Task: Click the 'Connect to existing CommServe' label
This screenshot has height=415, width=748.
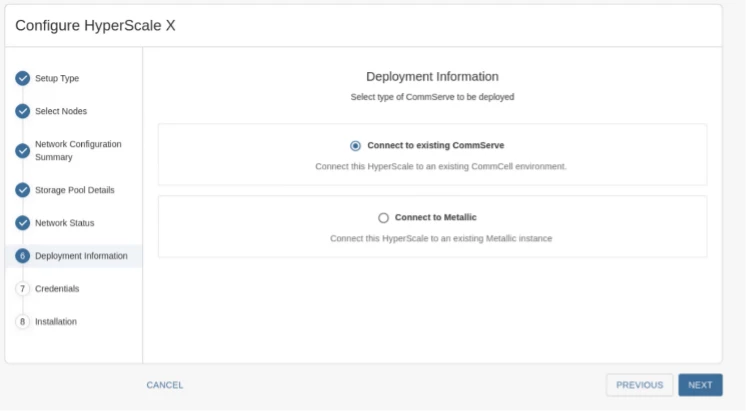Action: coord(436,145)
